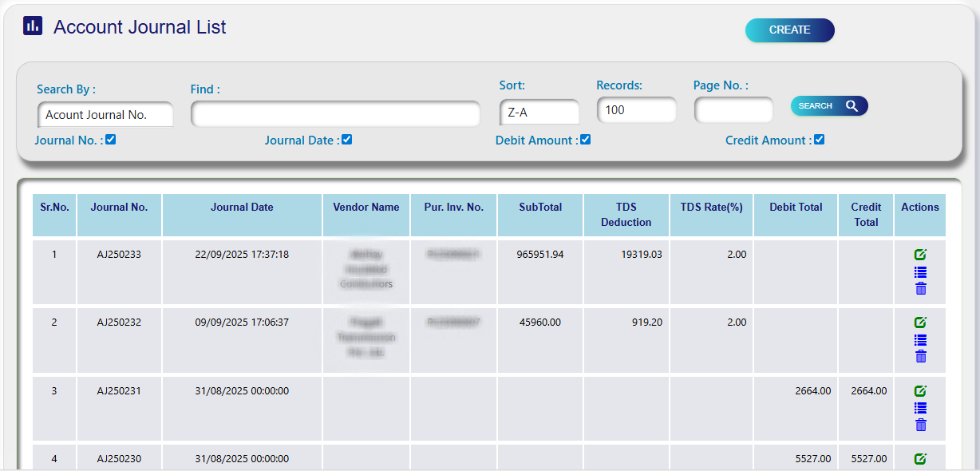The width and height of the screenshot is (980, 471).
Task: Change Sort order from Z-A
Action: (x=539, y=112)
